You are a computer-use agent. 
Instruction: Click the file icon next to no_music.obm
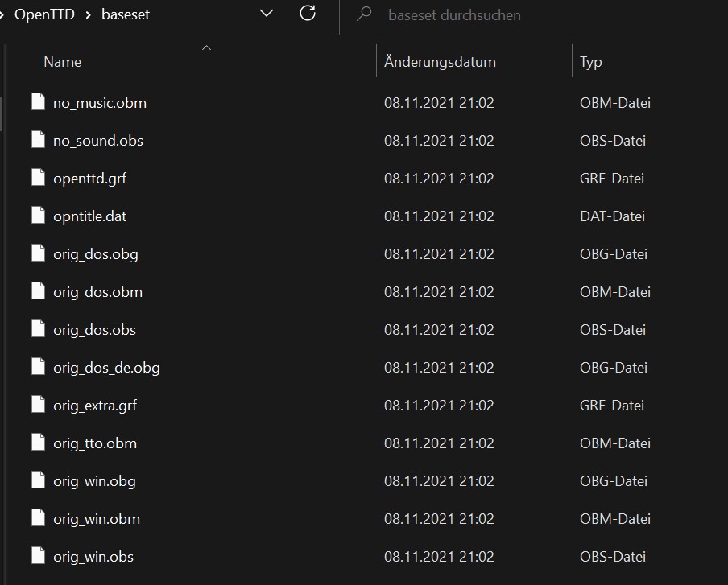(x=38, y=102)
